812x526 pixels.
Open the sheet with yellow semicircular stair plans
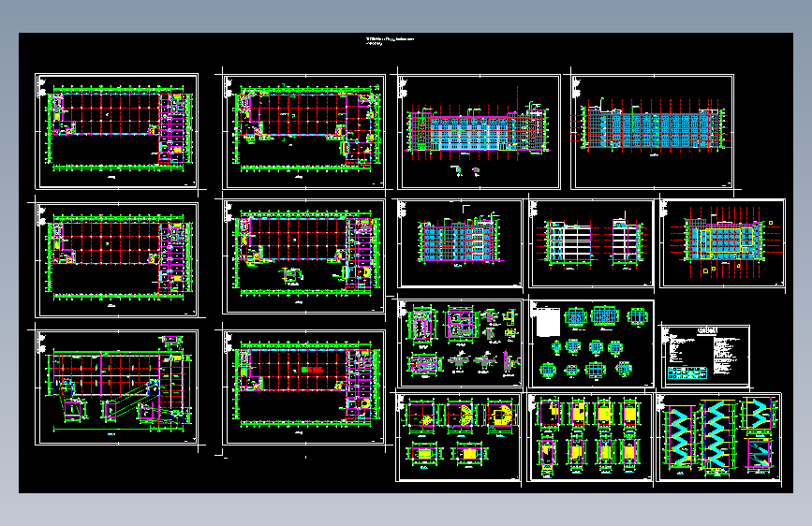pyautogui.click(x=459, y=437)
